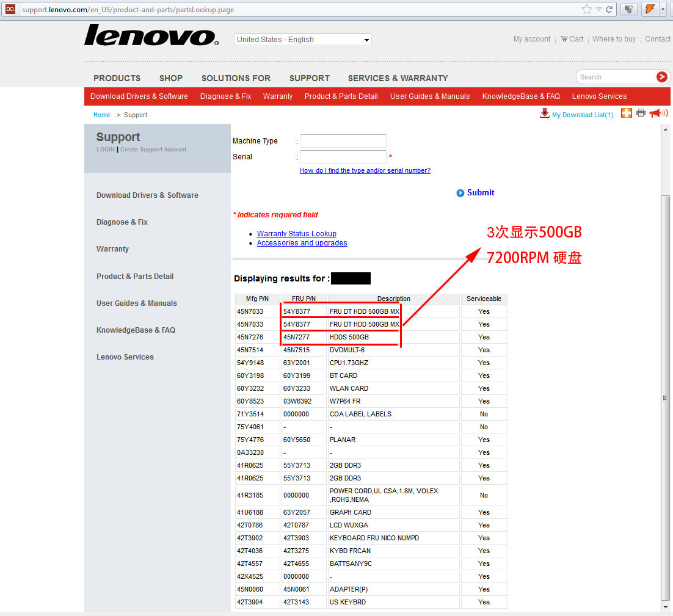Click the orange plus share icon
The width and height of the screenshot is (673, 616).
626,113
